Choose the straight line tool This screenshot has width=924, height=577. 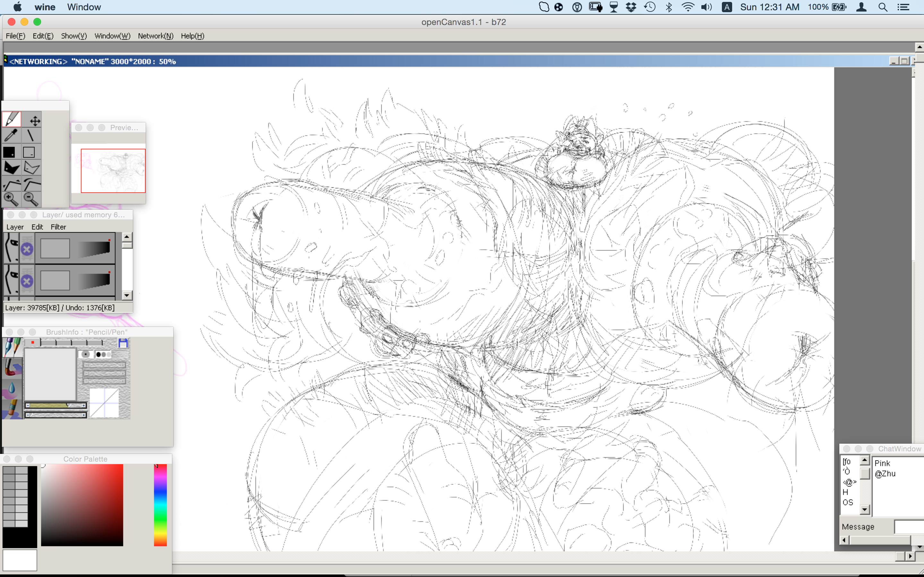pyautogui.click(x=30, y=136)
